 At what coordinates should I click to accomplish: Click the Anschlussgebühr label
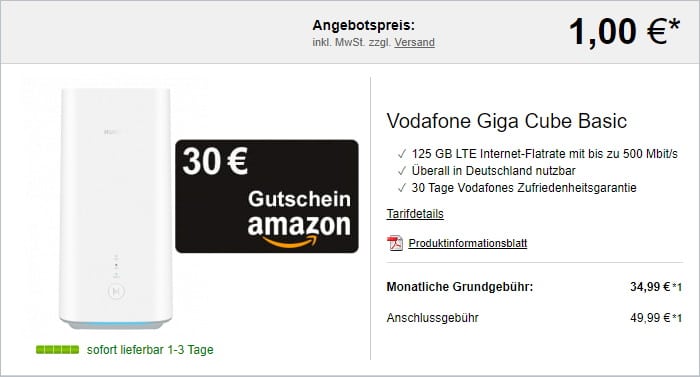[x=433, y=318]
